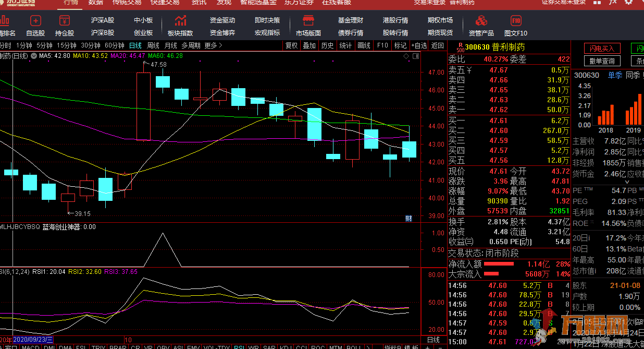Select the 多周期 multi-period tab
644x349 pixels.
191,45
